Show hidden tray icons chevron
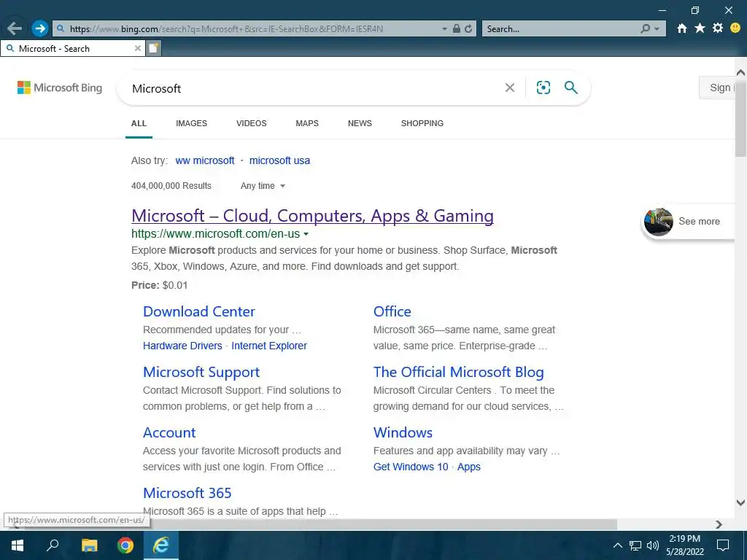Image resolution: width=747 pixels, height=560 pixels. [x=617, y=545]
